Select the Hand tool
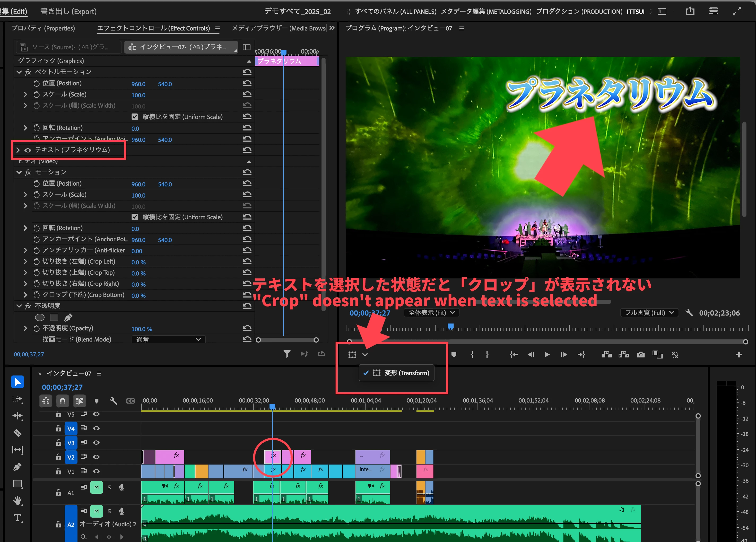 pyautogui.click(x=17, y=501)
